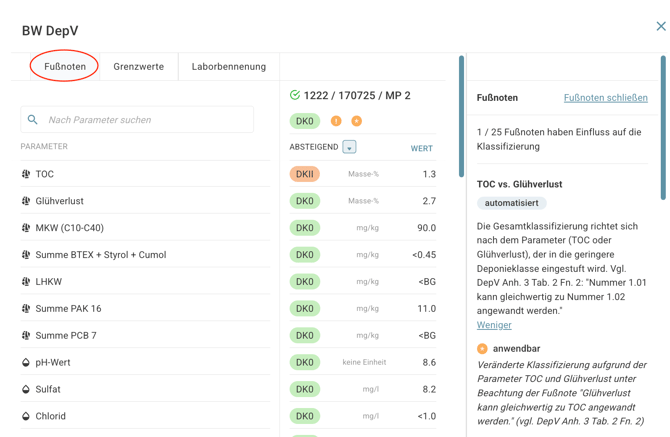This screenshot has height=437, width=670.
Task: Click the WERT column header
Action: [421, 148]
